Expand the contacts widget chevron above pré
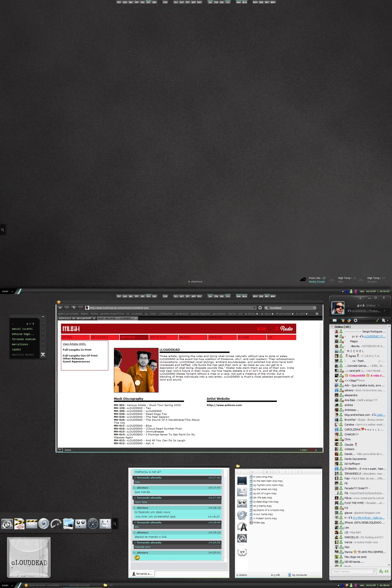The image size is (392, 588). 43,317
